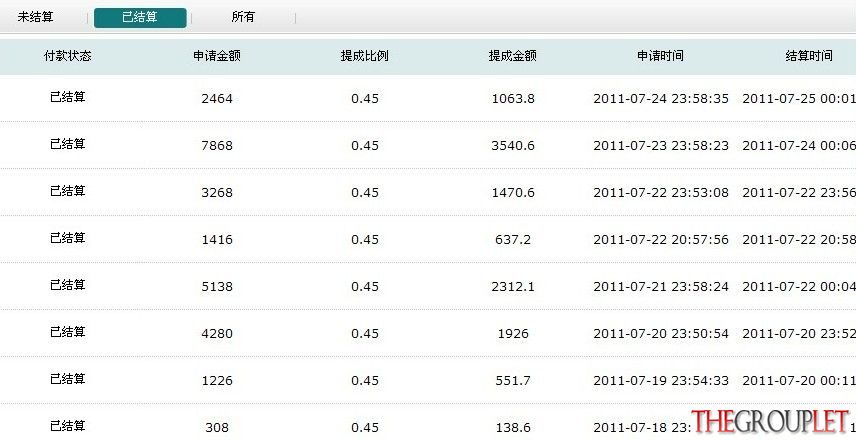Click 已结算 status in the 3268 row
The width and height of the screenshot is (856, 440).
pyautogui.click(x=68, y=191)
